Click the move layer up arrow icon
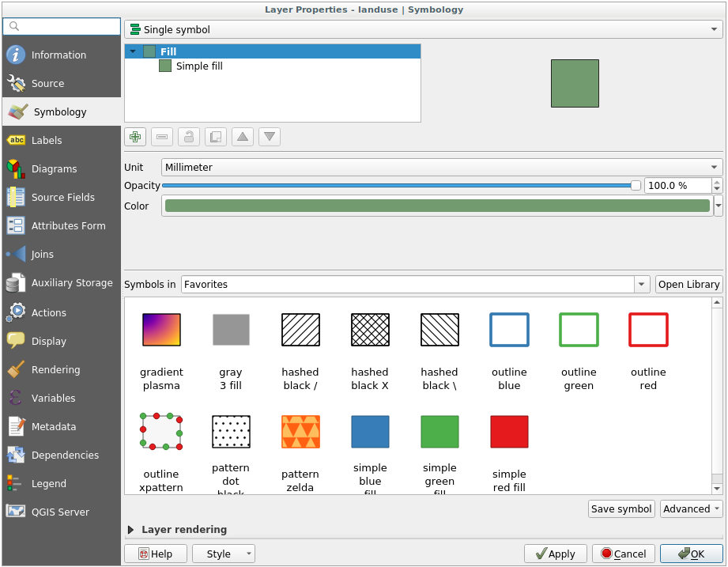 click(x=243, y=137)
